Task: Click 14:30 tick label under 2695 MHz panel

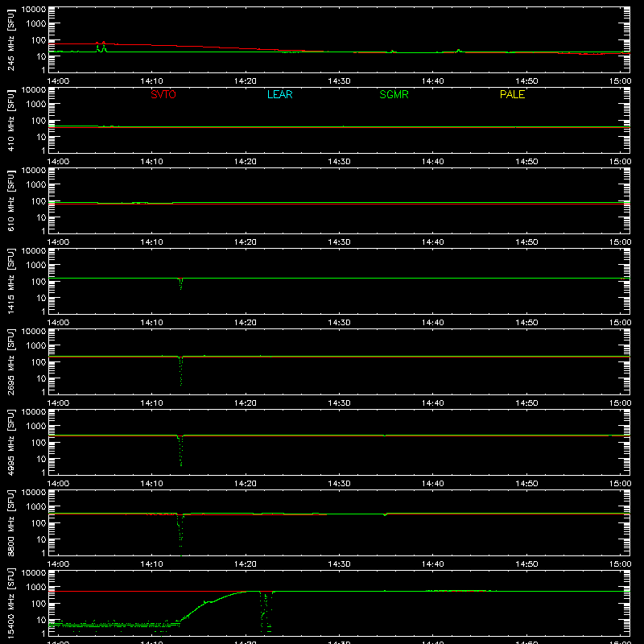Action: point(339,403)
